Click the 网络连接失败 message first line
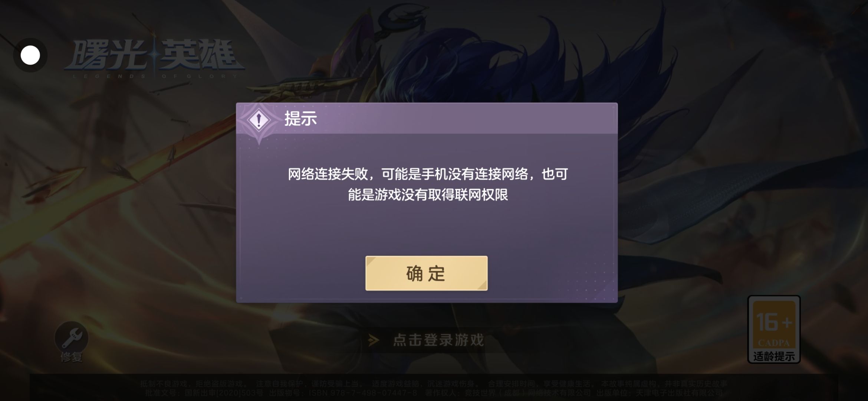 [x=428, y=174]
